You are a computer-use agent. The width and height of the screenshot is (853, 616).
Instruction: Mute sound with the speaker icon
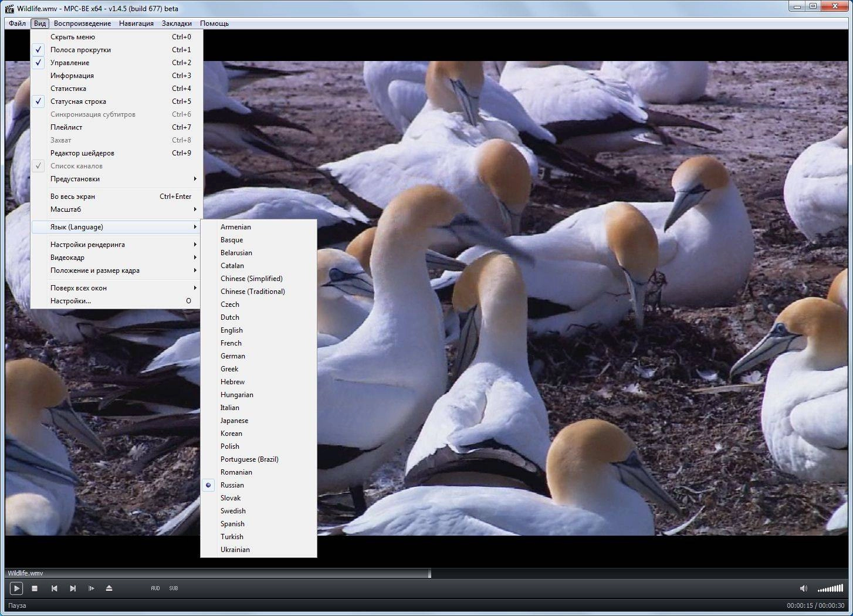(804, 588)
